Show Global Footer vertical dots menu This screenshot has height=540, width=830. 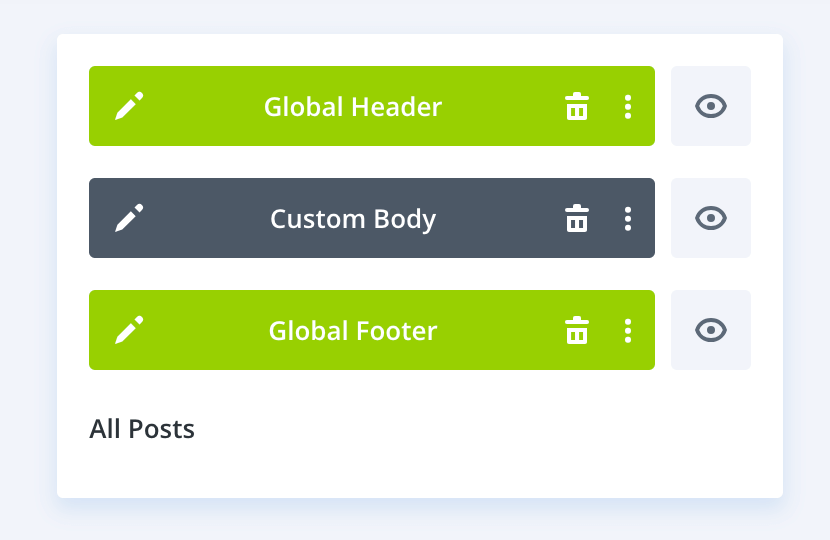[x=628, y=330]
